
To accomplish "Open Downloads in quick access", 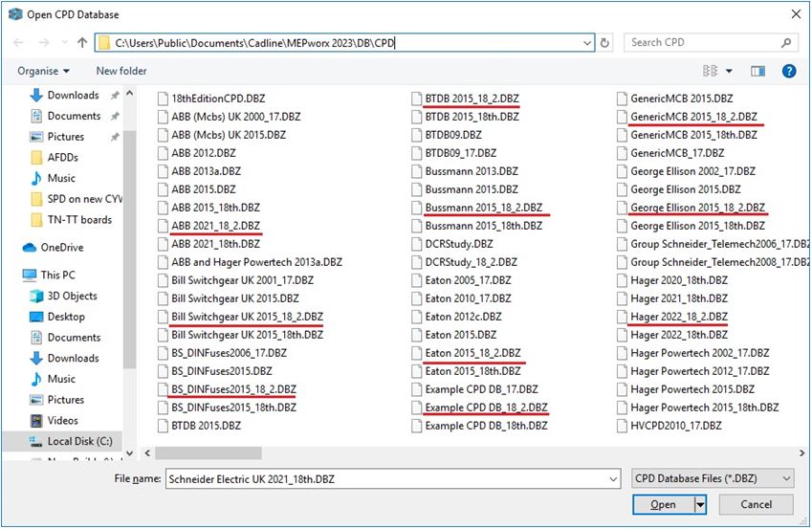I will click(73, 96).
